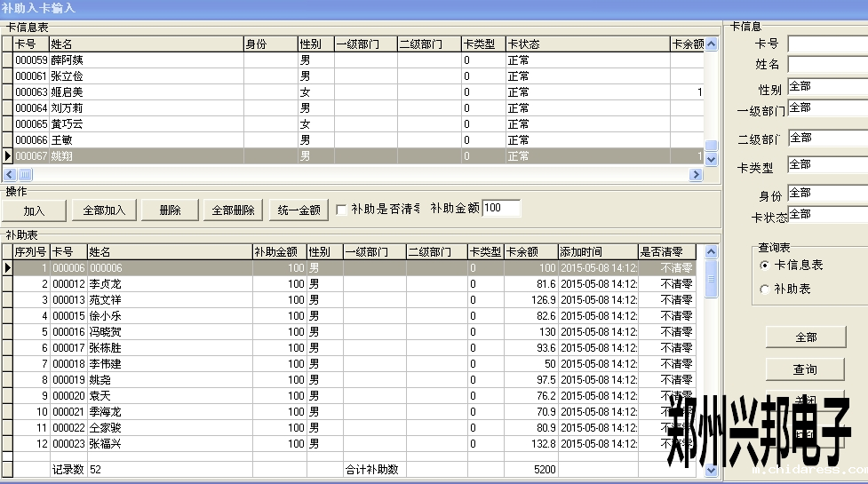
Task: Open the 一级部门 dropdown filter
Action: 826,108
